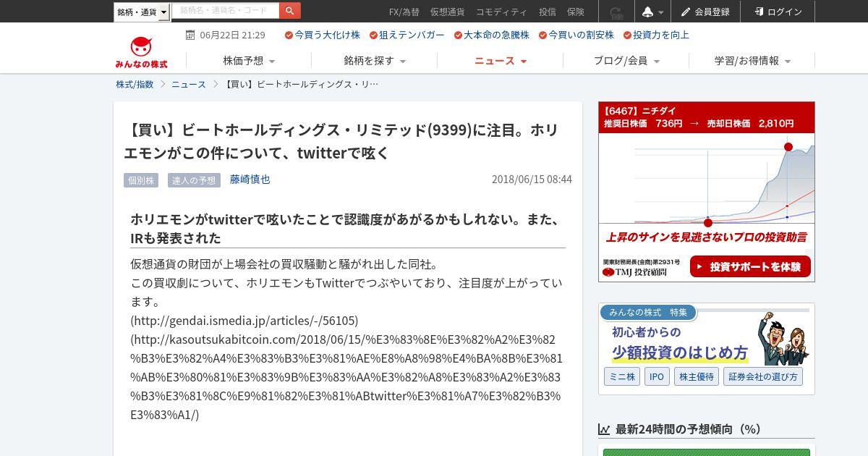Open the 投信 top bar link
Screen dimensions: 868x456
[547, 12]
